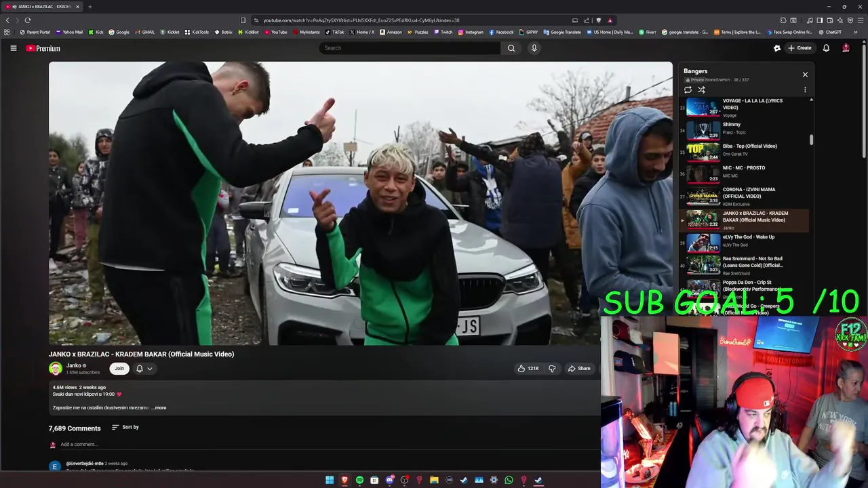The height and width of the screenshot is (488, 868).
Task: Click the Create button
Action: click(x=800, y=48)
